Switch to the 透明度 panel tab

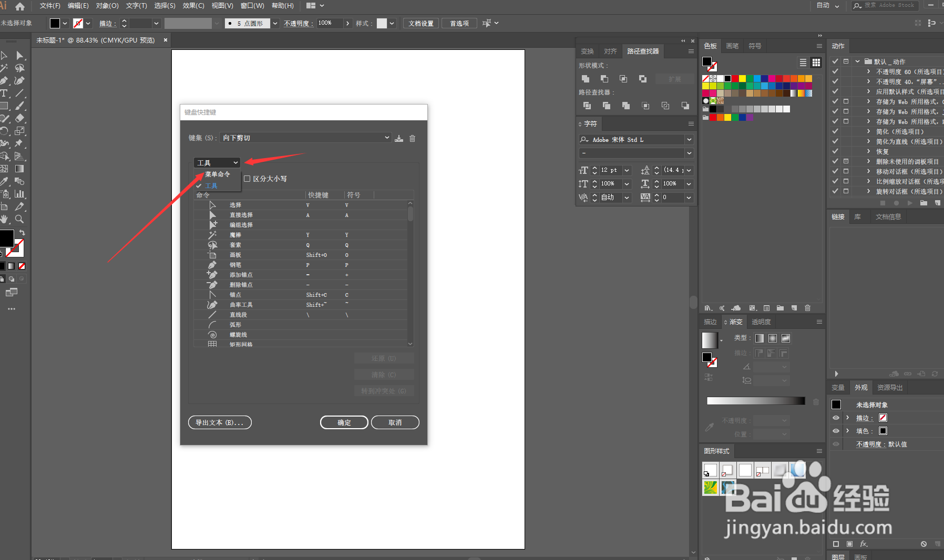pyautogui.click(x=761, y=322)
